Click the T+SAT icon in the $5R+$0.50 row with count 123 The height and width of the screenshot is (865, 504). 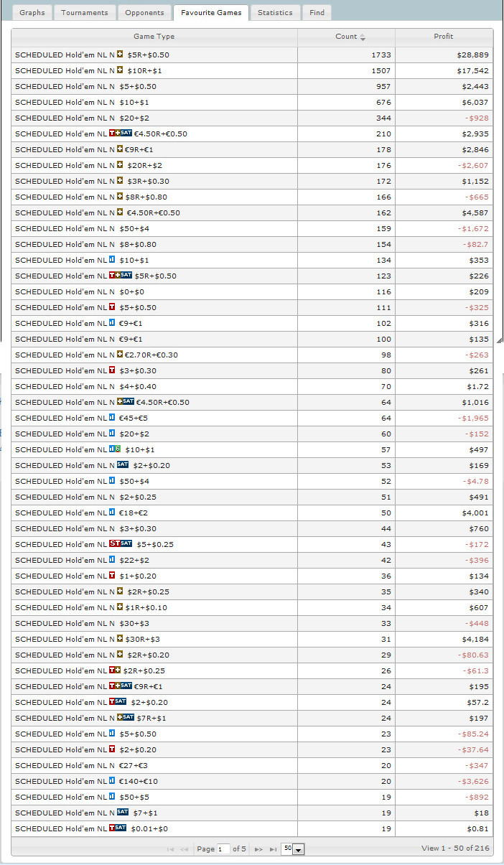pyautogui.click(x=121, y=276)
